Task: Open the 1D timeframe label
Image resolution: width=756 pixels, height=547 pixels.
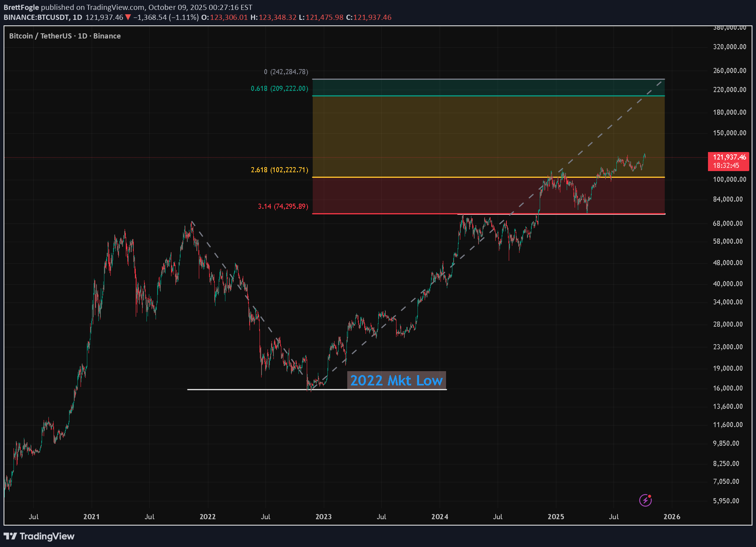Action: click(x=77, y=17)
